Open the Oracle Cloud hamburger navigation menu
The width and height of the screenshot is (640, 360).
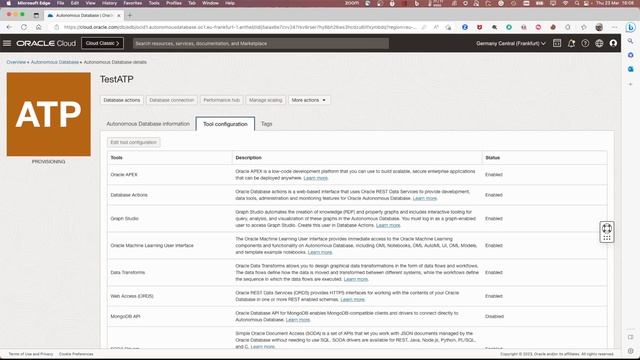7,43
